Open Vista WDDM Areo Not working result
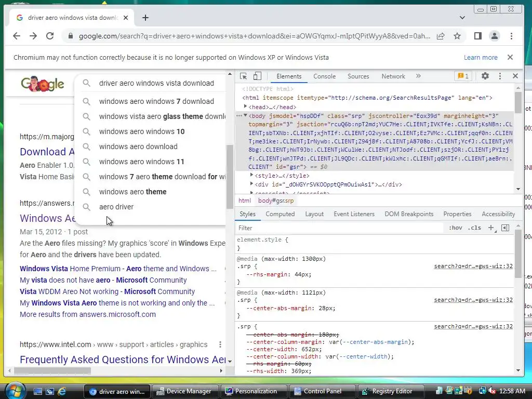Screen dimensions: 532x399 [107, 292]
